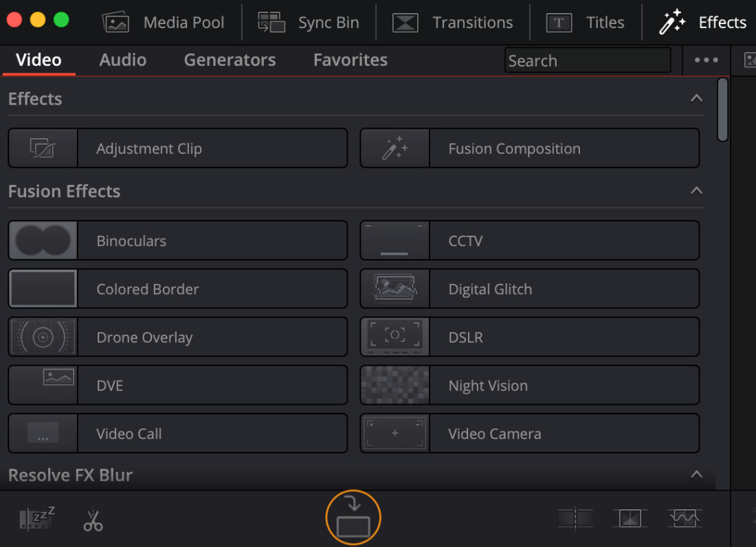
Task: Click the Titles T icon
Action: pyautogui.click(x=559, y=23)
